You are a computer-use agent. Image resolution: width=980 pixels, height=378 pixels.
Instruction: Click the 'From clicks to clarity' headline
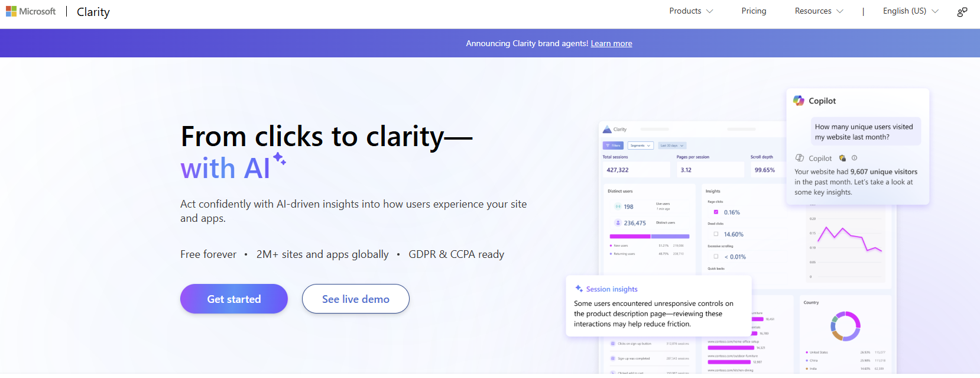click(x=327, y=137)
